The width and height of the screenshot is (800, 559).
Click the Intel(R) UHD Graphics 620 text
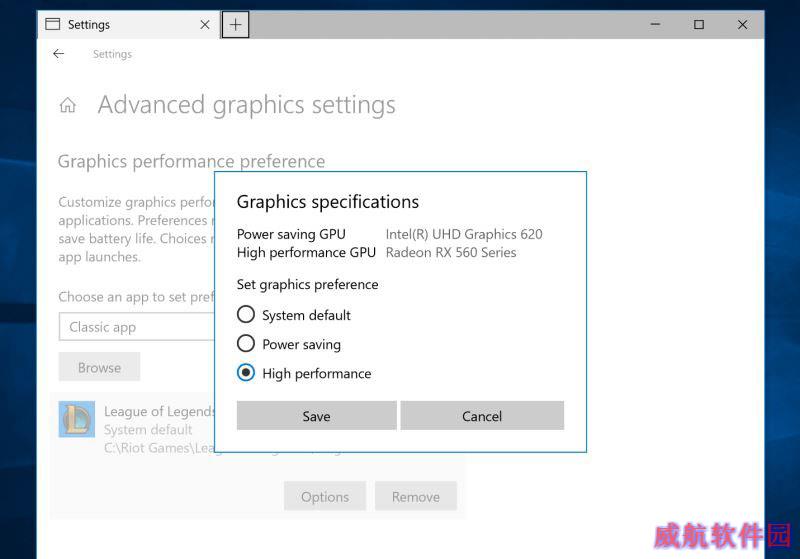click(464, 234)
